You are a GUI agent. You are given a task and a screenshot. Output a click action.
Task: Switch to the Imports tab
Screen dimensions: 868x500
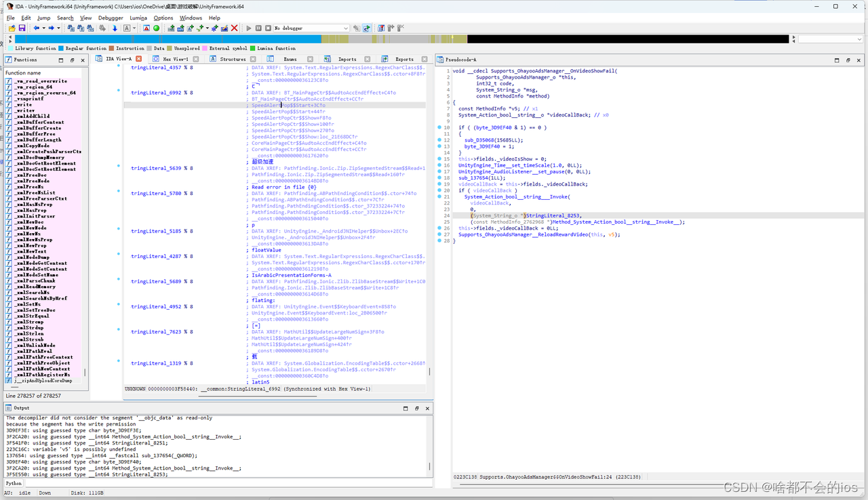[347, 59]
